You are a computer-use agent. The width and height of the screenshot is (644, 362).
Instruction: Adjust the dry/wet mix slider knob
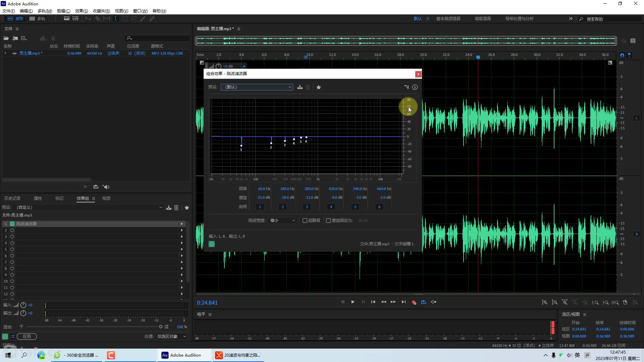coord(161,327)
